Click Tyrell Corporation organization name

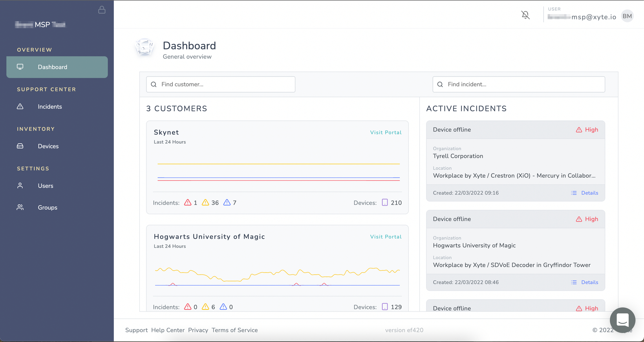pyautogui.click(x=458, y=156)
